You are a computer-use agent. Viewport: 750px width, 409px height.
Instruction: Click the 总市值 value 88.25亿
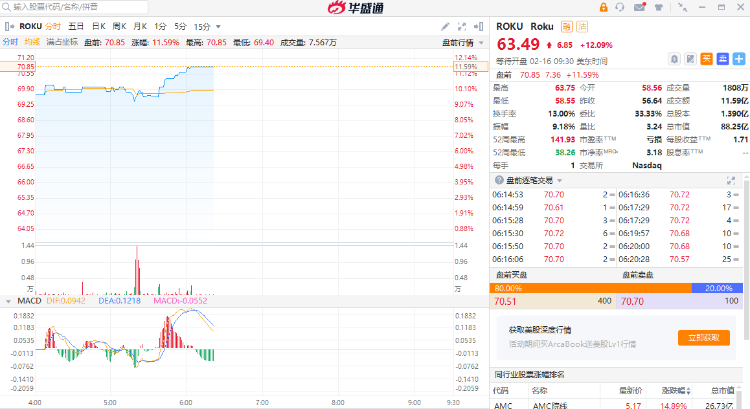pos(734,127)
